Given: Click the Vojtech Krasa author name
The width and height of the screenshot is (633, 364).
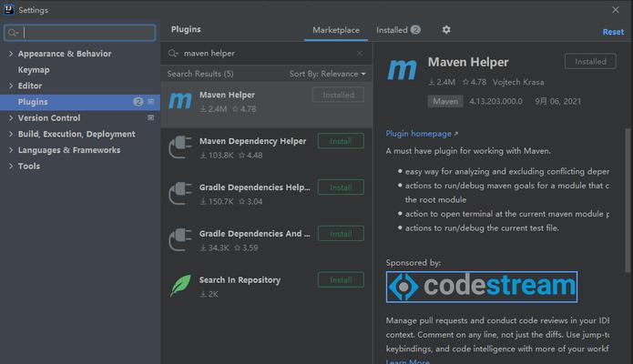Looking at the screenshot, I should 518,82.
